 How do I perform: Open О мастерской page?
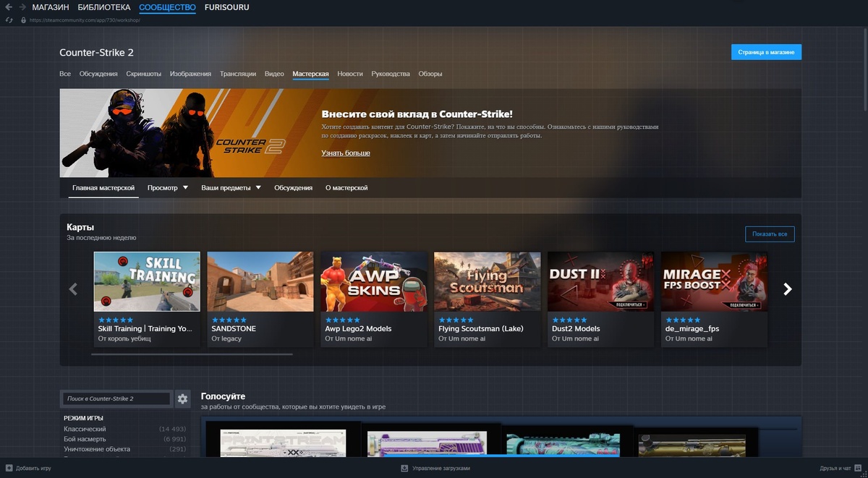coord(346,188)
